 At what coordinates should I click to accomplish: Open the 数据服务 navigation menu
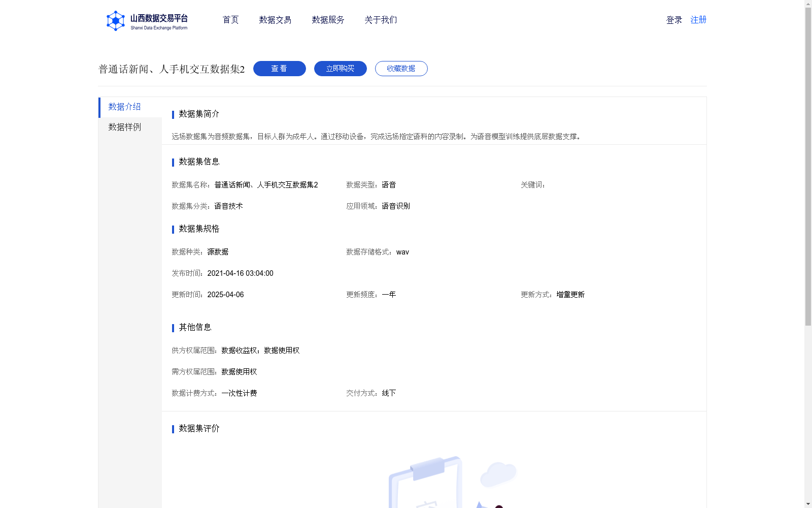[328, 20]
